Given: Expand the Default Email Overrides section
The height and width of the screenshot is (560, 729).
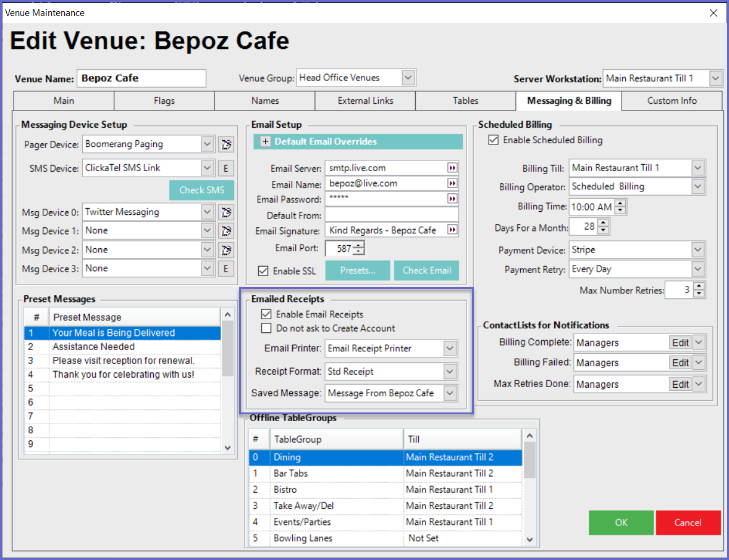Looking at the screenshot, I should (266, 142).
